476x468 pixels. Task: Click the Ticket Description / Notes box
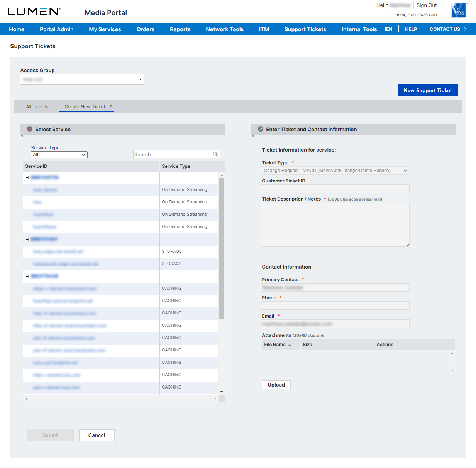pyautogui.click(x=335, y=225)
